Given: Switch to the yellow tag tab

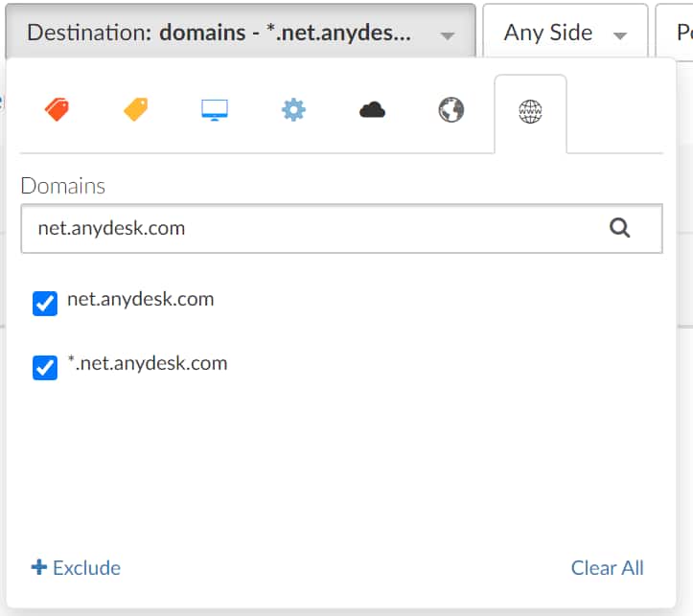Looking at the screenshot, I should (136, 110).
